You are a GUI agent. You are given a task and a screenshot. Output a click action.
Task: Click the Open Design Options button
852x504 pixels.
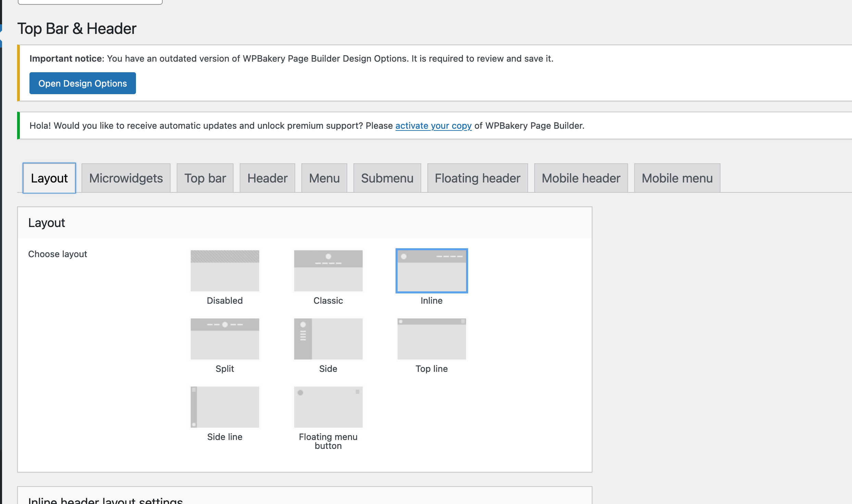83,83
